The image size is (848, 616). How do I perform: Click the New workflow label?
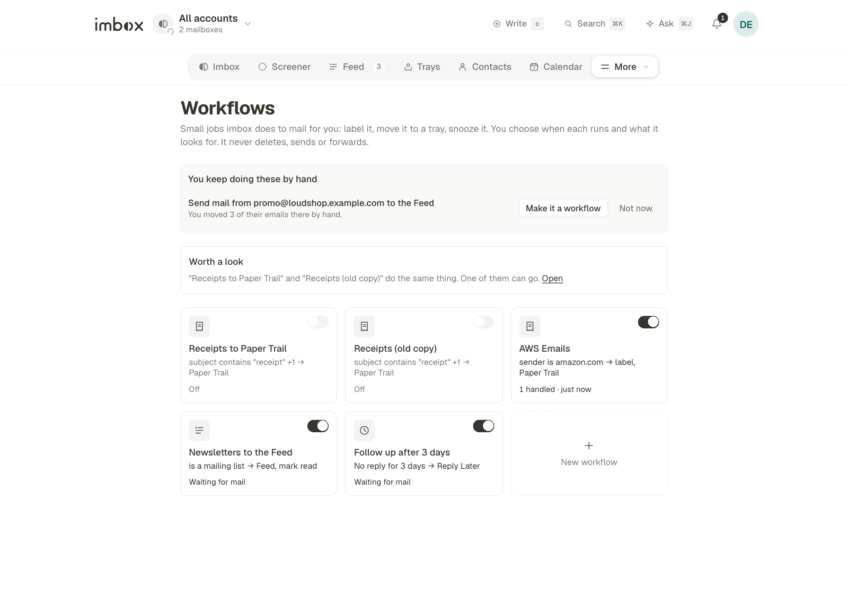(589, 462)
